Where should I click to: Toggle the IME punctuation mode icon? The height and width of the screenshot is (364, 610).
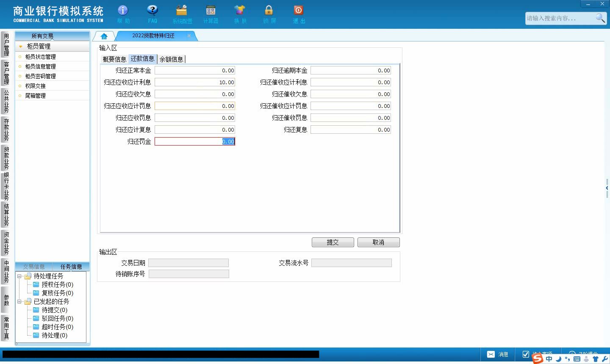point(567,359)
